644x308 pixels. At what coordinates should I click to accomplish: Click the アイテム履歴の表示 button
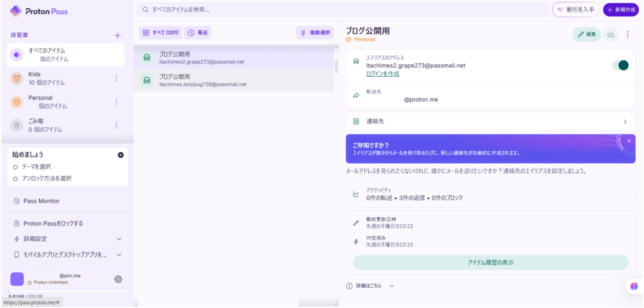(x=490, y=262)
